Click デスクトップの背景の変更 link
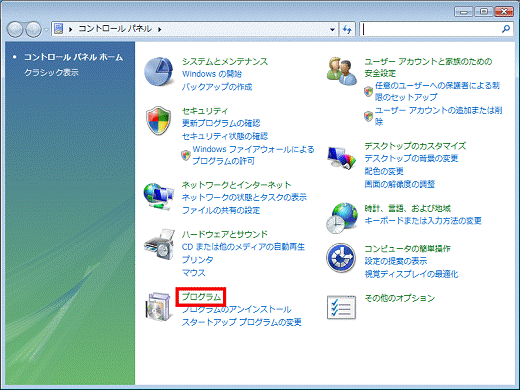520x390 pixels. click(x=411, y=158)
